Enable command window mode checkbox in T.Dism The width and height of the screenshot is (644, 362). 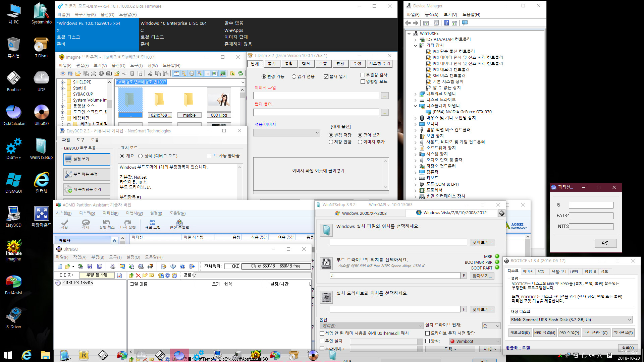coord(363,81)
